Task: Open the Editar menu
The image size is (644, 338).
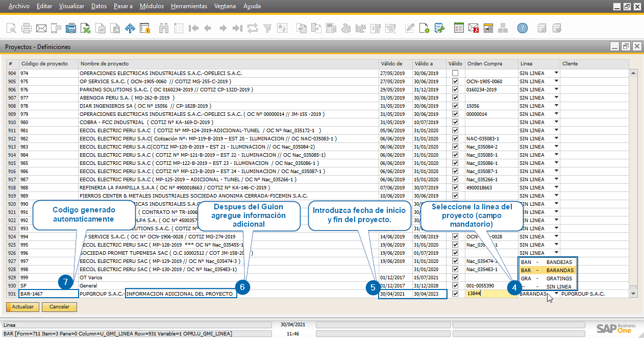Action: 45,6
